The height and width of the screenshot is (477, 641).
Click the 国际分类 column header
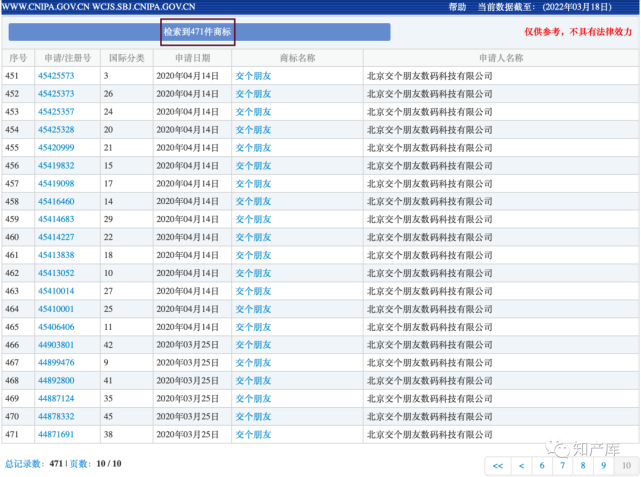[127, 58]
